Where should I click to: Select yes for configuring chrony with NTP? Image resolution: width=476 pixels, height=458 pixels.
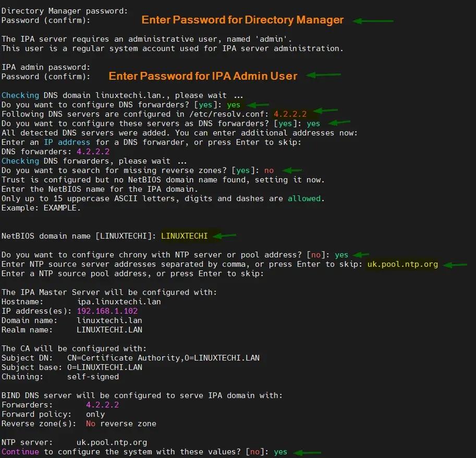pos(341,254)
